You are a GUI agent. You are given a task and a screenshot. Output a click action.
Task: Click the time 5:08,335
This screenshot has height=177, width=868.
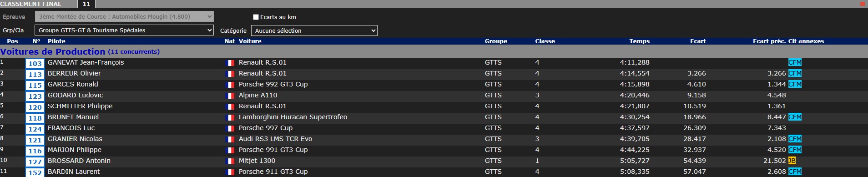(635, 172)
